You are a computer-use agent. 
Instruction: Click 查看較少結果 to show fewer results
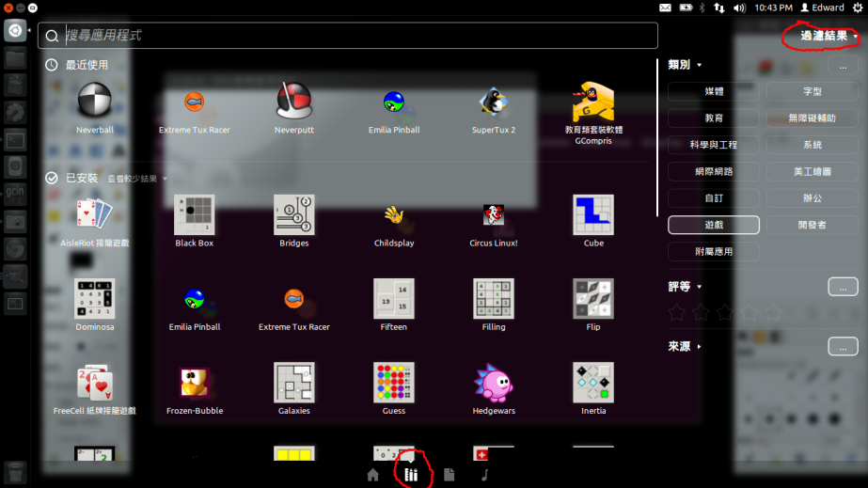pyautogui.click(x=136, y=179)
